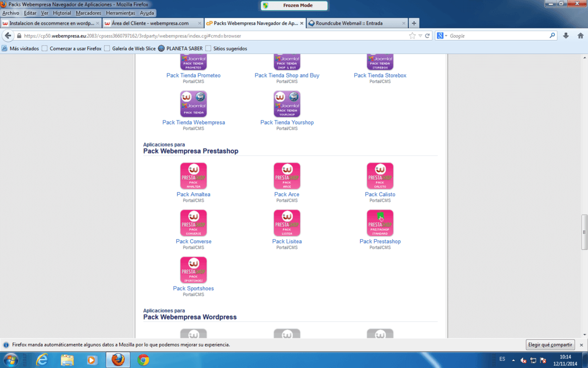The image size is (588, 368).
Task: Open the Windows Start button
Action: tap(11, 360)
